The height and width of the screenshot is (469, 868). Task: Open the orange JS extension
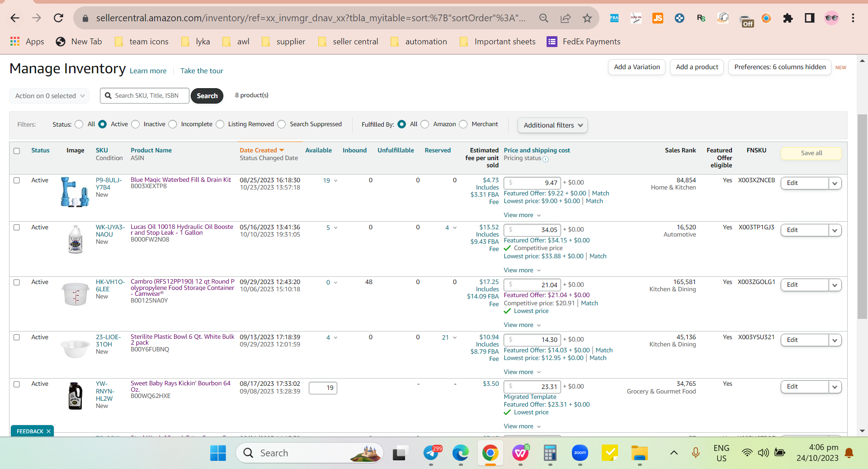point(658,18)
